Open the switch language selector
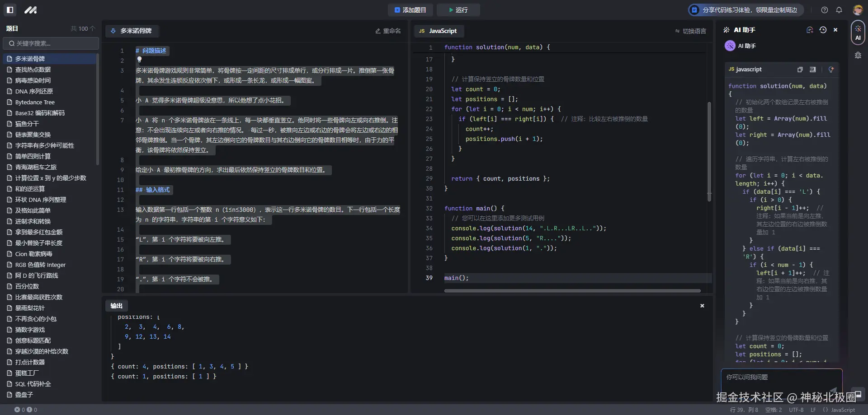The image size is (868, 415). (690, 31)
